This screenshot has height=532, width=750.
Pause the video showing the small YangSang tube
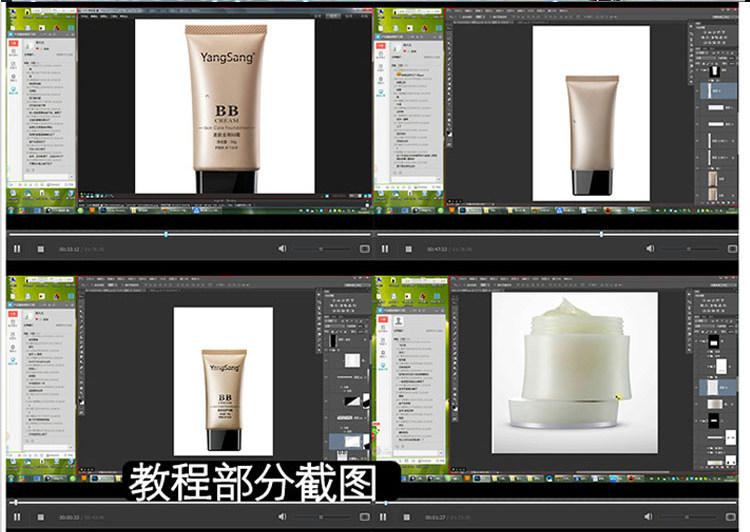(17, 517)
